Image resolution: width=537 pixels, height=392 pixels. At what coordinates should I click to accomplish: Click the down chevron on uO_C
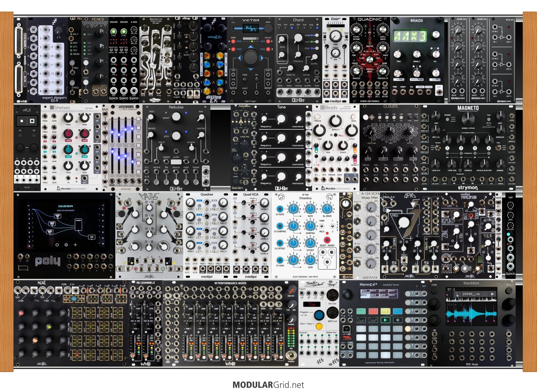click(34, 130)
